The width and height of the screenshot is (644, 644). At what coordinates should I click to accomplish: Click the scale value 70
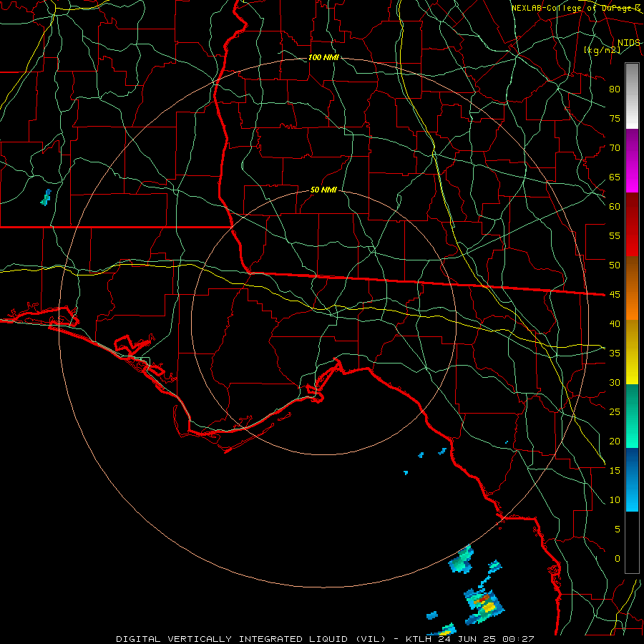pyautogui.click(x=615, y=148)
